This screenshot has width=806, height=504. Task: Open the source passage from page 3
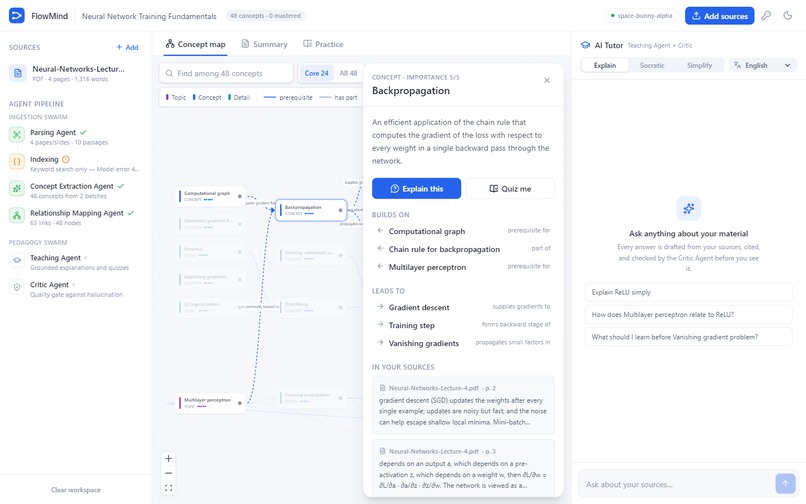pyautogui.click(x=463, y=468)
